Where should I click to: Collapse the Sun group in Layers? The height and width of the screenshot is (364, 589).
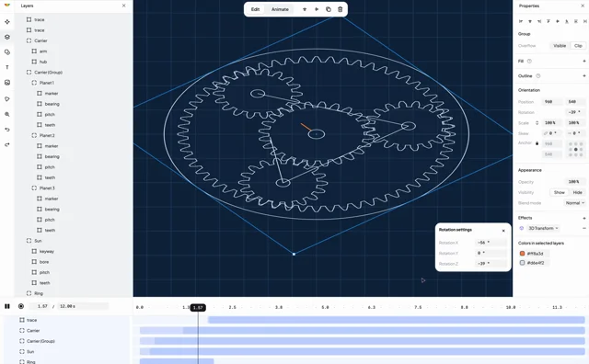[29, 241]
